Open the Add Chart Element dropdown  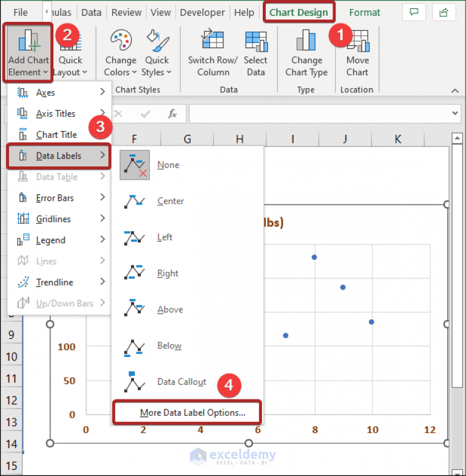tap(28, 53)
